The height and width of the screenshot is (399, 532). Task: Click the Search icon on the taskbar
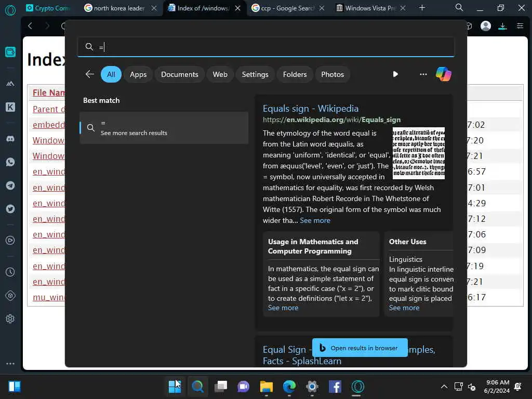pos(197,386)
